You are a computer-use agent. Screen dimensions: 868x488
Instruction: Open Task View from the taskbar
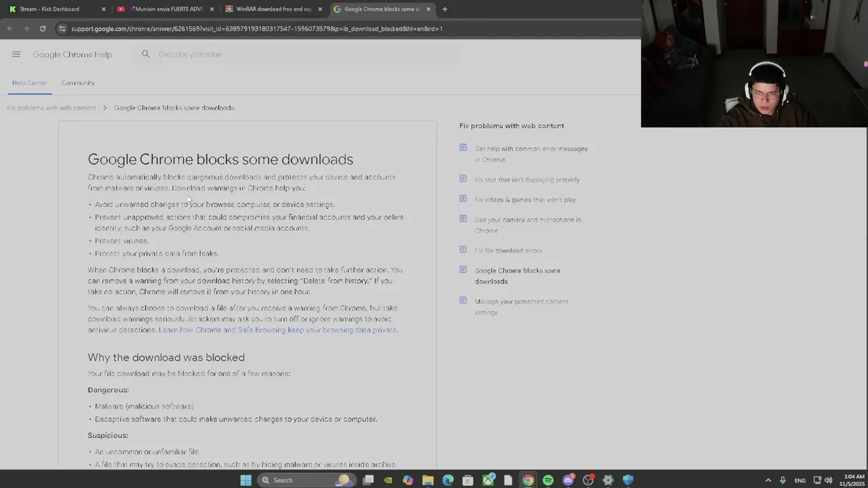click(x=368, y=480)
